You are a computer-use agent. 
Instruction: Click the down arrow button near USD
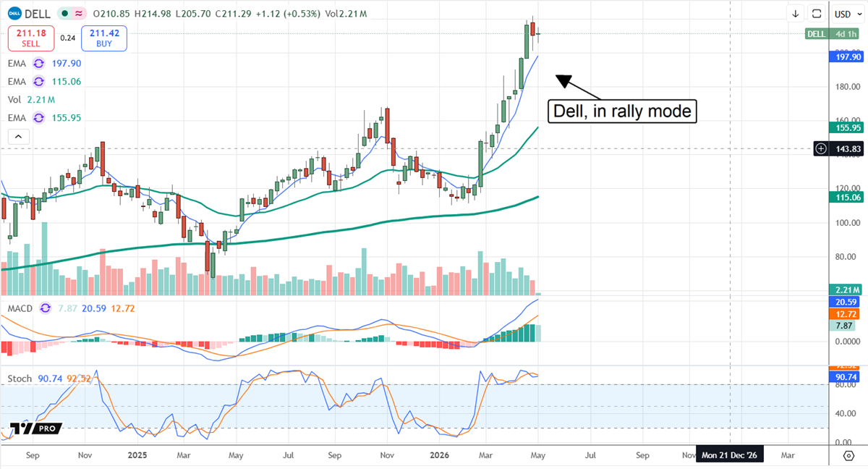coord(795,14)
